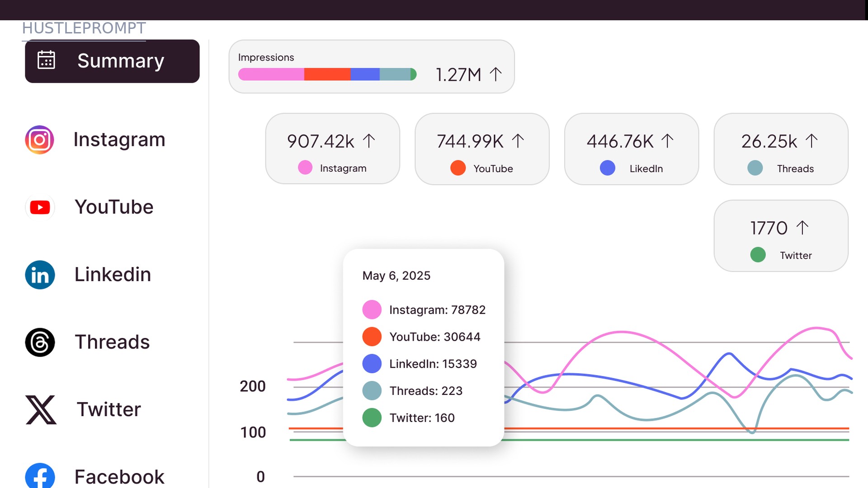
Task: Click the red YouTube segment of impressions bar
Action: (327, 74)
